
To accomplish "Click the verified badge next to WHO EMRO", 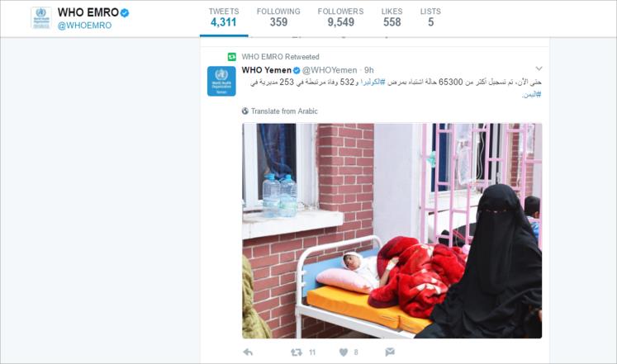I will tap(125, 13).
